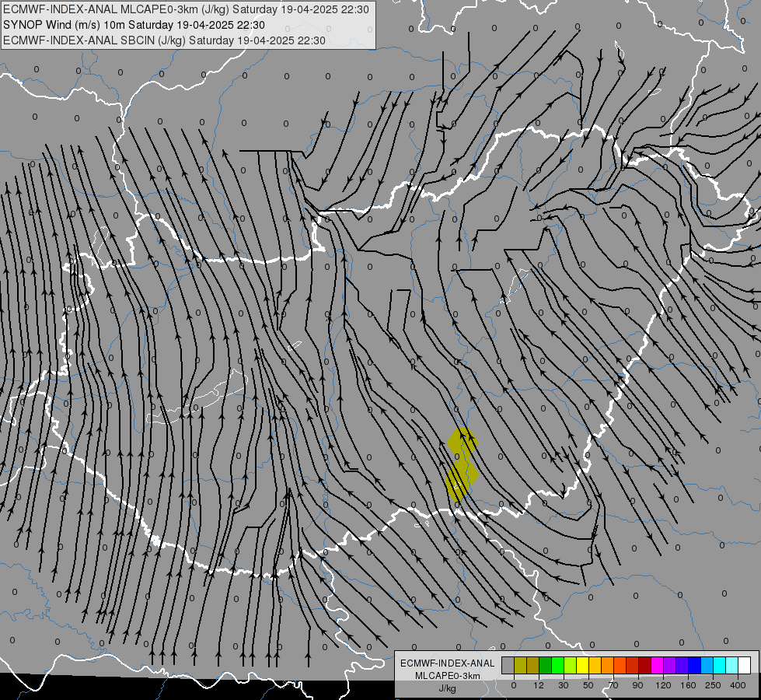The width and height of the screenshot is (761, 700).
Task: Pick the magenta swatch in the color scale
Action: click(x=658, y=665)
